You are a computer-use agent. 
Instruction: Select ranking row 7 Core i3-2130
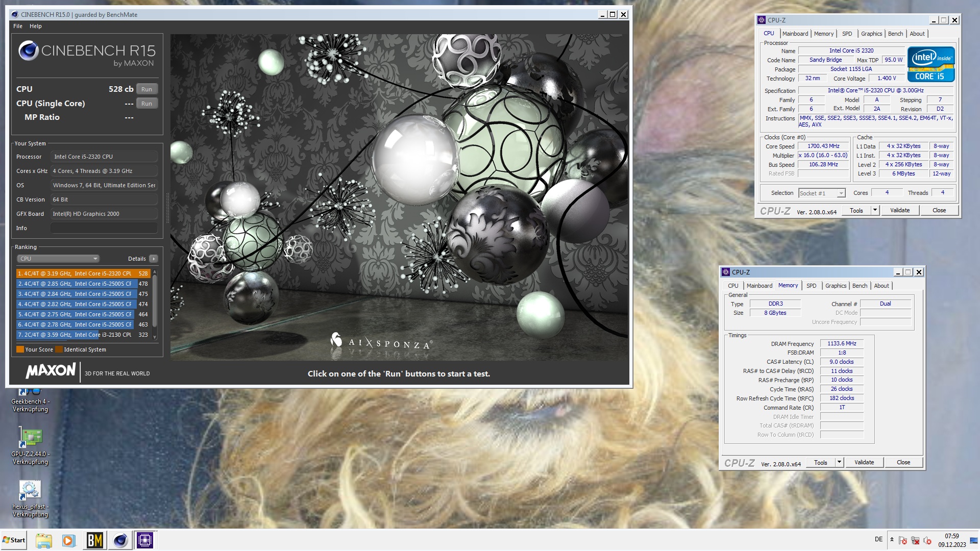(83, 335)
